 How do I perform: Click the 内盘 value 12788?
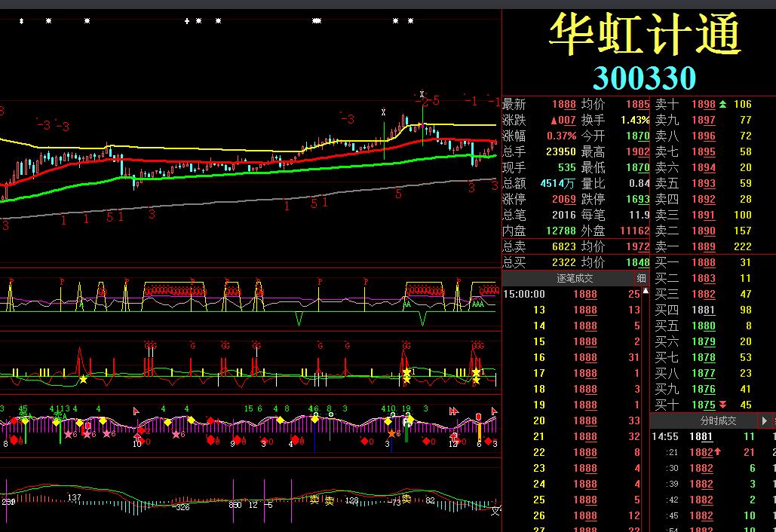click(x=561, y=231)
